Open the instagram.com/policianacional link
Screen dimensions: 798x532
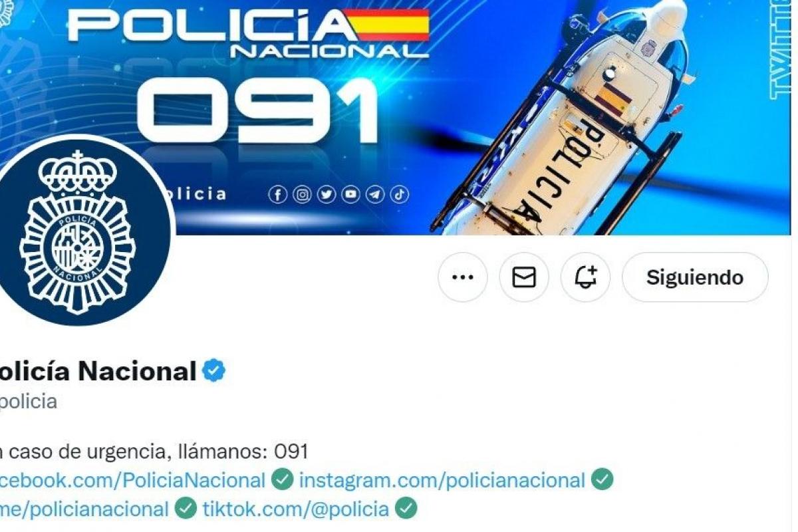442,479
